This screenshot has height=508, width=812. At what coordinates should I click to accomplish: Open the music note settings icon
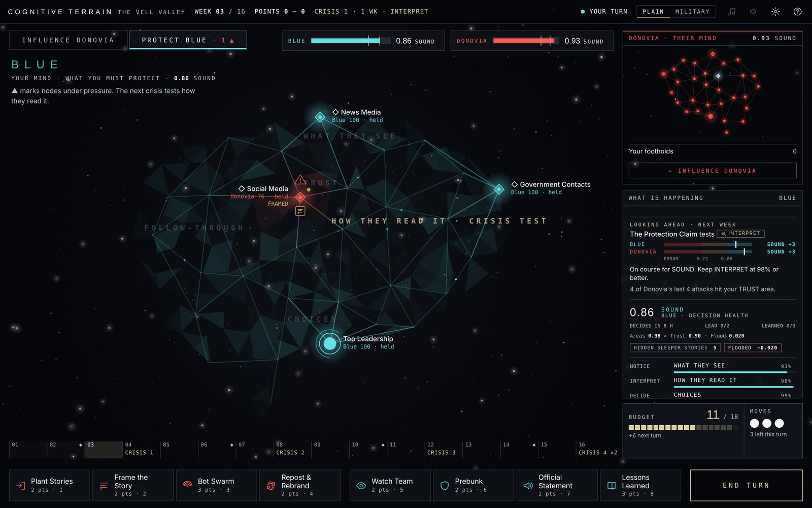point(731,11)
